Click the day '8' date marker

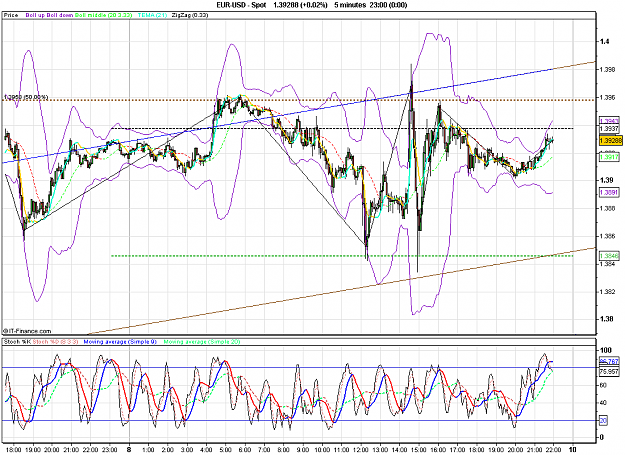tap(129, 449)
